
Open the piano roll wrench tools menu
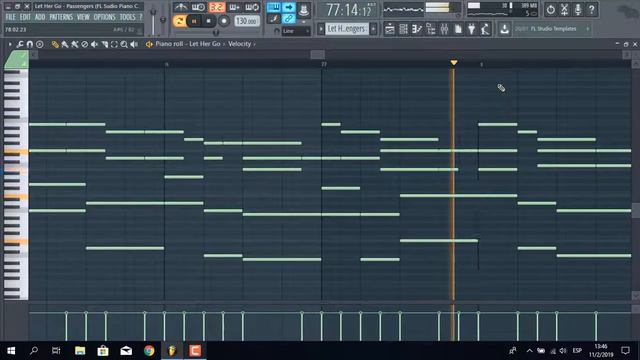click(20, 44)
